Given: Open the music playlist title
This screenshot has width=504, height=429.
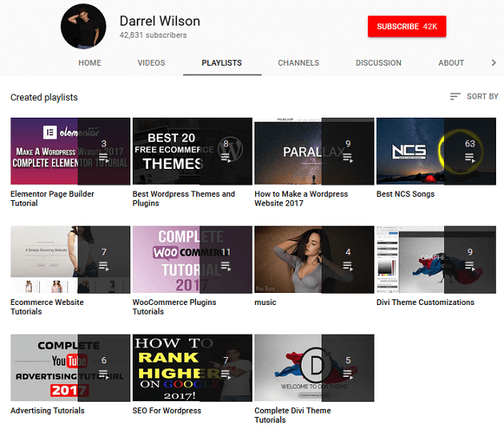Looking at the screenshot, I should 265,303.
